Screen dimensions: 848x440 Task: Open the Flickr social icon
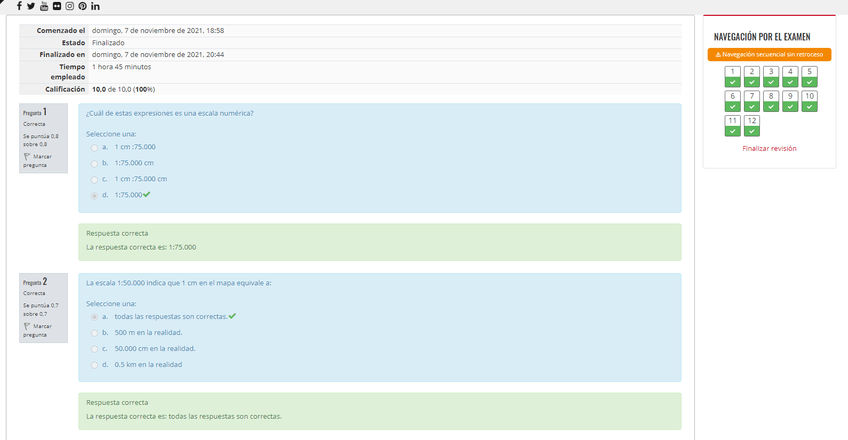click(57, 6)
